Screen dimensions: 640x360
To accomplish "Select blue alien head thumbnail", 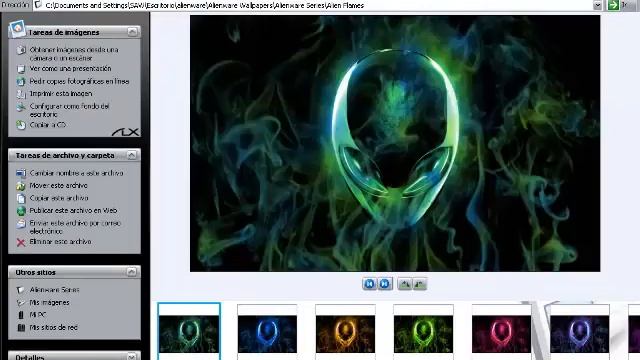I will (x=267, y=333).
